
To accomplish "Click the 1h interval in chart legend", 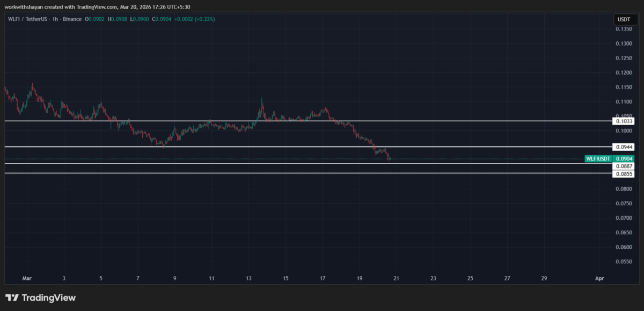I will click(x=55, y=19).
